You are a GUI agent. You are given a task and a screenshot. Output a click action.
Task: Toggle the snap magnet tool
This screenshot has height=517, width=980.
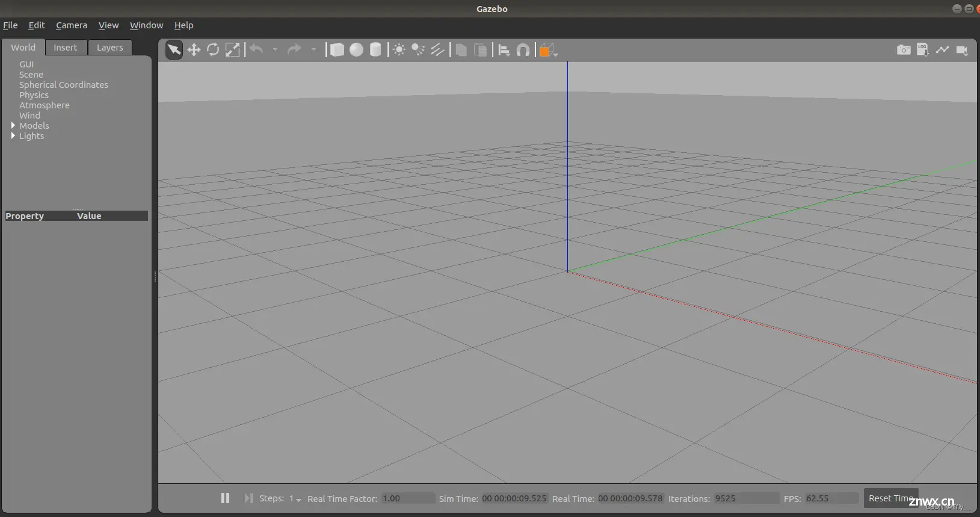523,50
